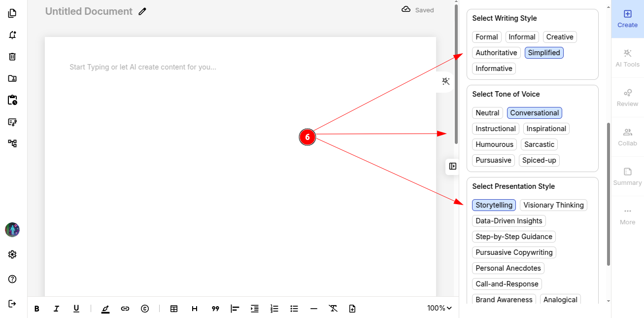Collapse the side panel with toggle button
This screenshot has height=318, width=644.
452,166
